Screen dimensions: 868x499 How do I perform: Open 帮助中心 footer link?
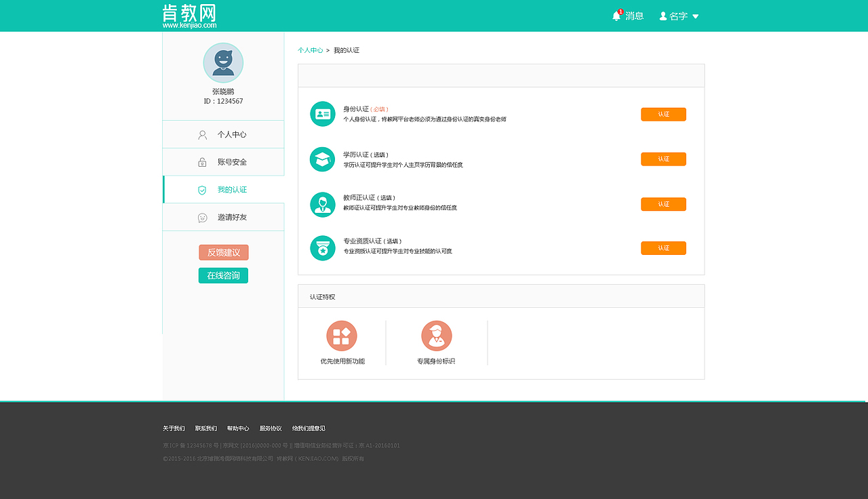pos(238,428)
